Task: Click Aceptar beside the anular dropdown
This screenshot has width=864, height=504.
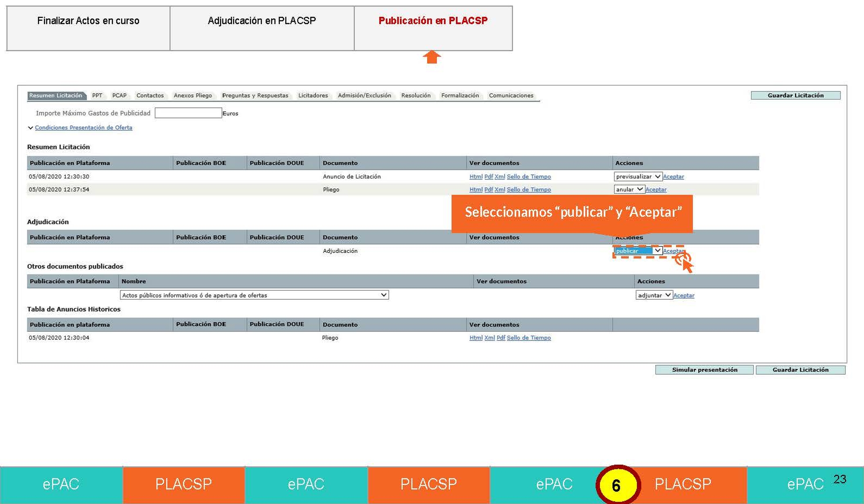Action: [x=656, y=189]
